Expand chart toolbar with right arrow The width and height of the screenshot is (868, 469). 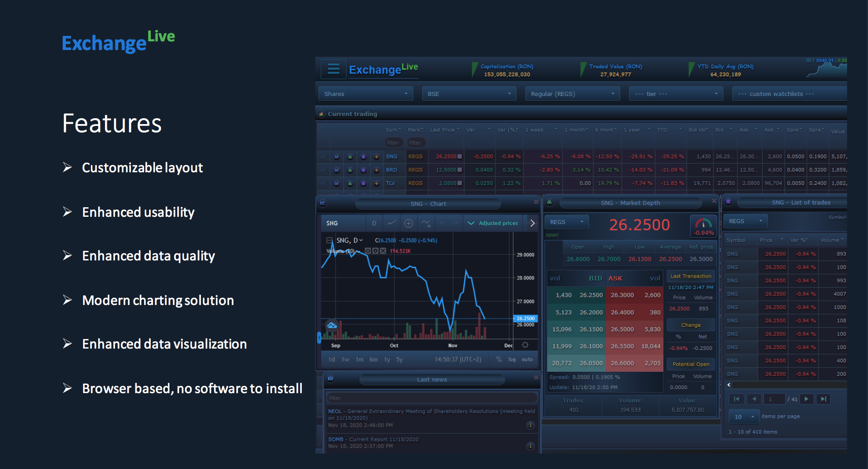point(532,223)
